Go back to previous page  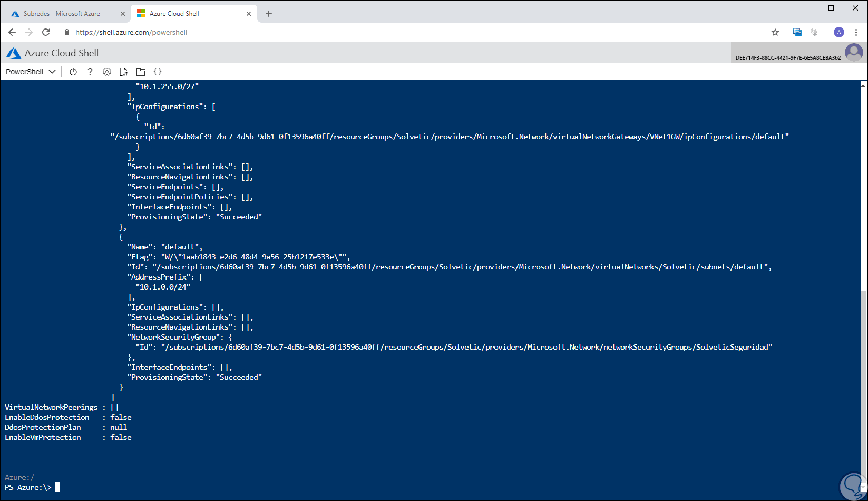click(12, 32)
